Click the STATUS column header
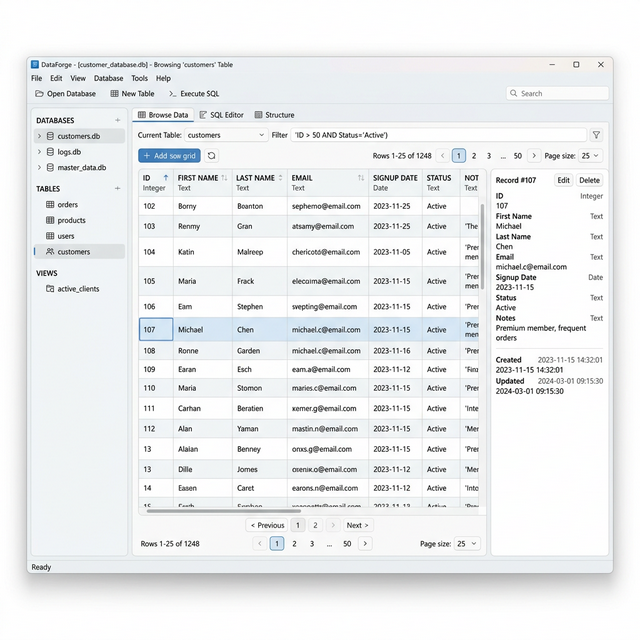Screen dimensions: 640x640 pyautogui.click(x=441, y=182)
